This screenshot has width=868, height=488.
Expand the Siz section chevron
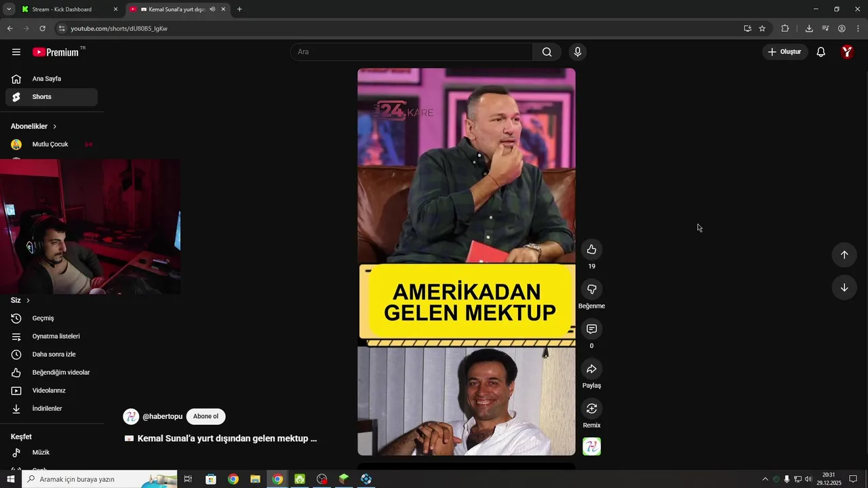[x=28, y=300]
